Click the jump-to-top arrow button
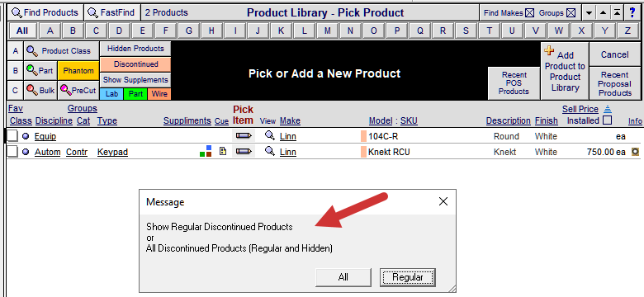The height and width of the screenshot is (297, 644). tap(617, 13)
